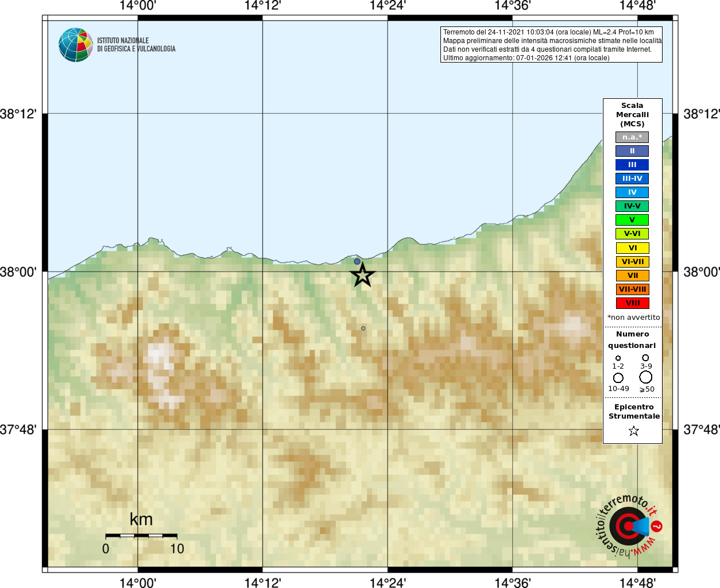Click 'ISTITUTO NAZIONALE DI GEOFISICA E VULCANOLOGIA' text

tap(136, 45)
